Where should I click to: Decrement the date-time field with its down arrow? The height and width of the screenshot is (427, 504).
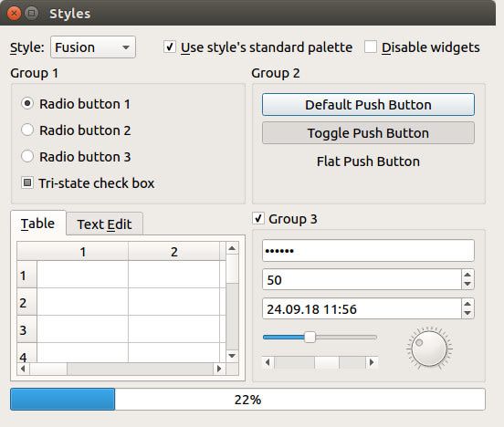[x=467, y=313]
